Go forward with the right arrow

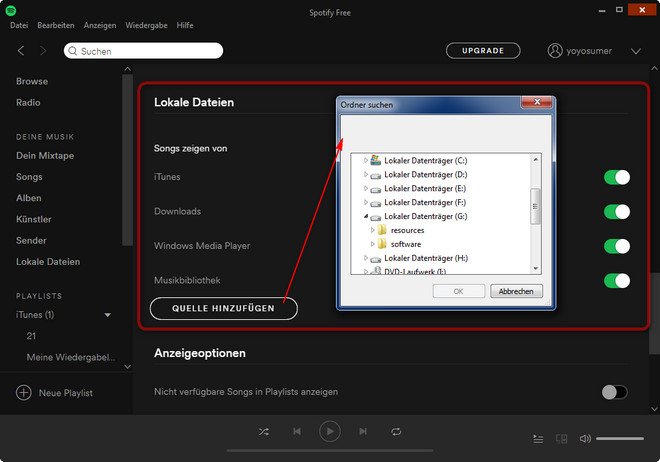point(43,51)
